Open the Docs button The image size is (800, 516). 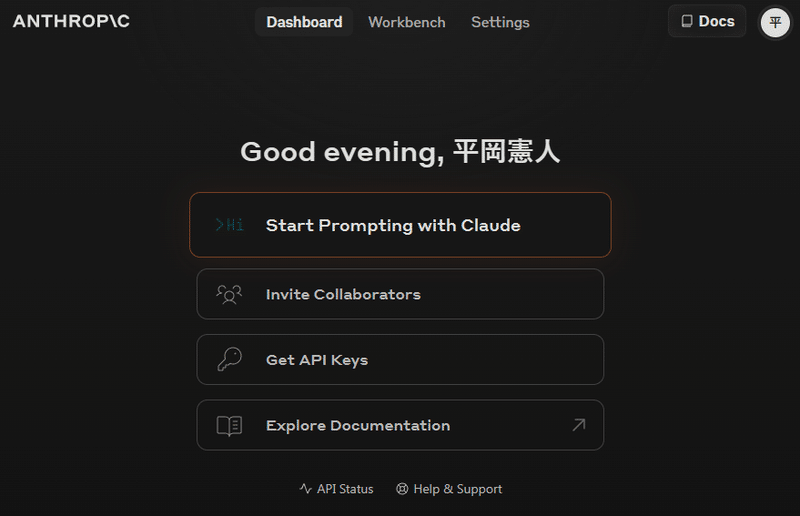click(707, 21)
